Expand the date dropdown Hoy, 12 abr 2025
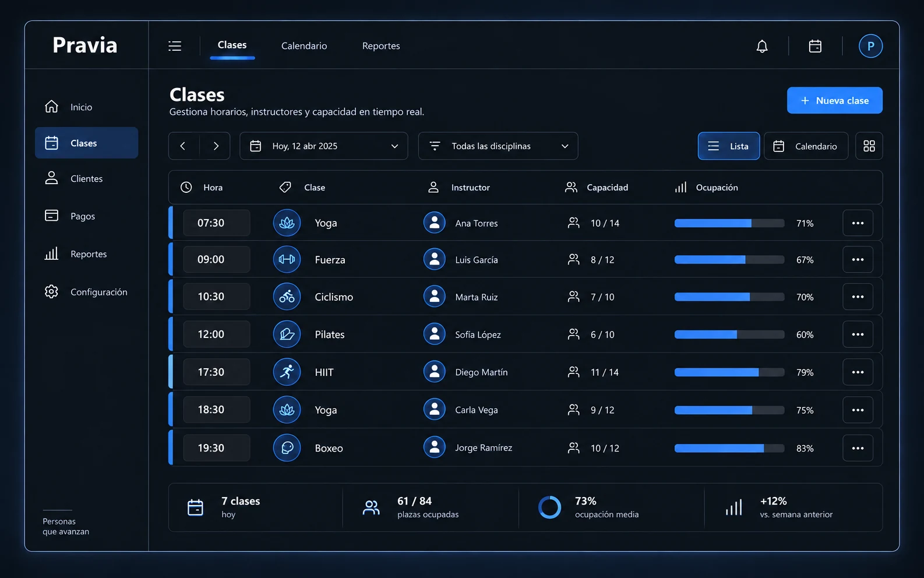 pos(323,146)
